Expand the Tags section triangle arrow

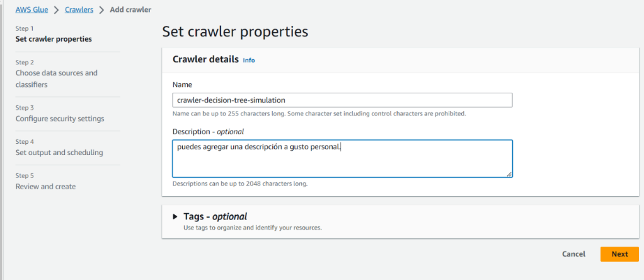point(175,216)
